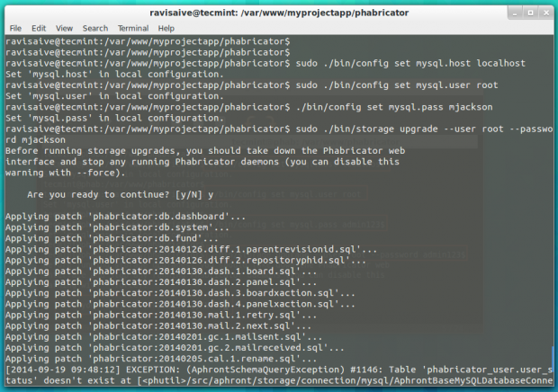The image size is (558, 392).
Task: Minimize the terminal window
Action: click(x=514, y=13)
